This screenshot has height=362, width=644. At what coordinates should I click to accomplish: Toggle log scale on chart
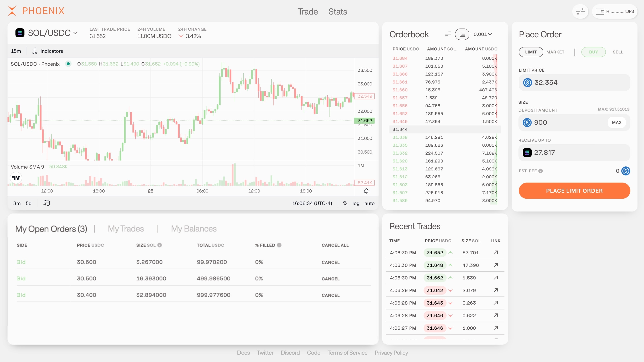[356, 203]
